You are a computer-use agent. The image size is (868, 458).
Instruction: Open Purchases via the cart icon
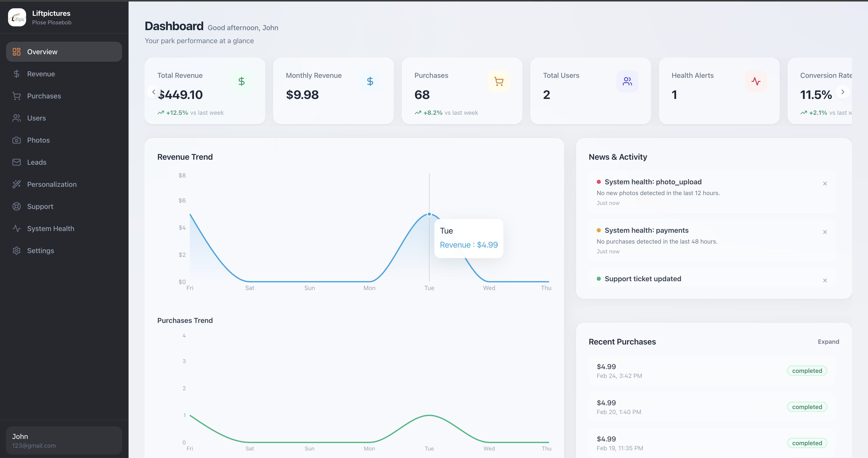pos(17,96)
